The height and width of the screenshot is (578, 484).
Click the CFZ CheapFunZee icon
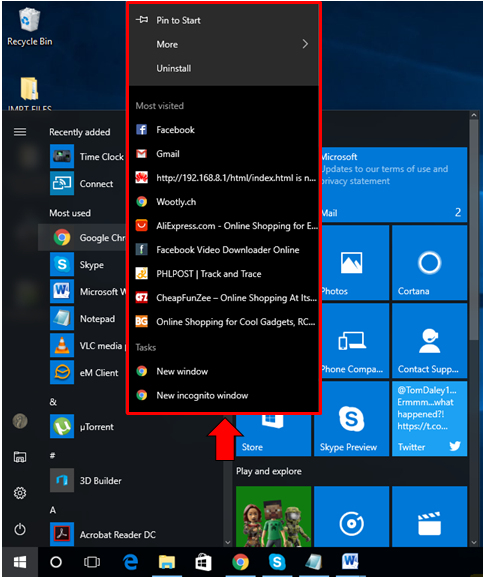click(x=142, y=297)
